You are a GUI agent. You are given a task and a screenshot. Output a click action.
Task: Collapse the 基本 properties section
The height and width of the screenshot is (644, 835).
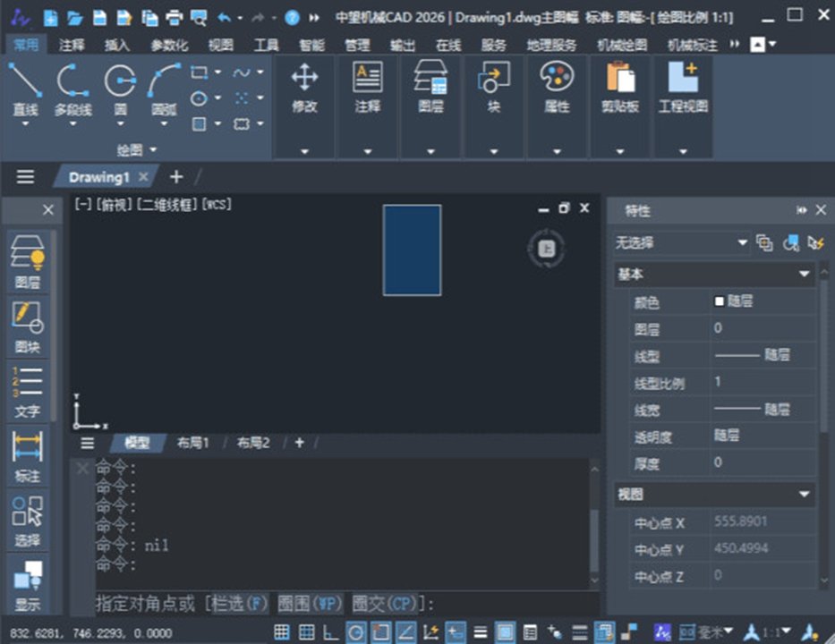point(804,274)
